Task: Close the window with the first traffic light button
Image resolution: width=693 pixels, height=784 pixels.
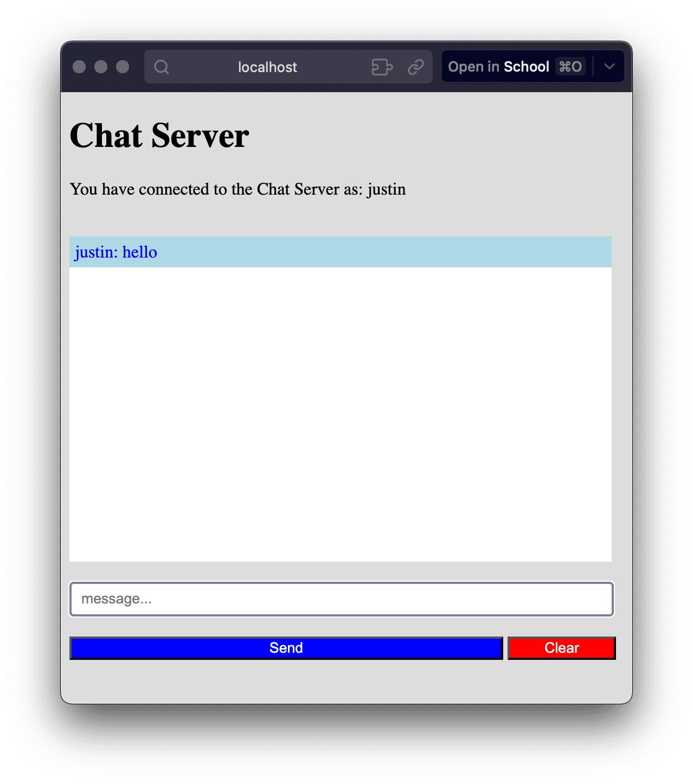Action: [x=79, y=67]
